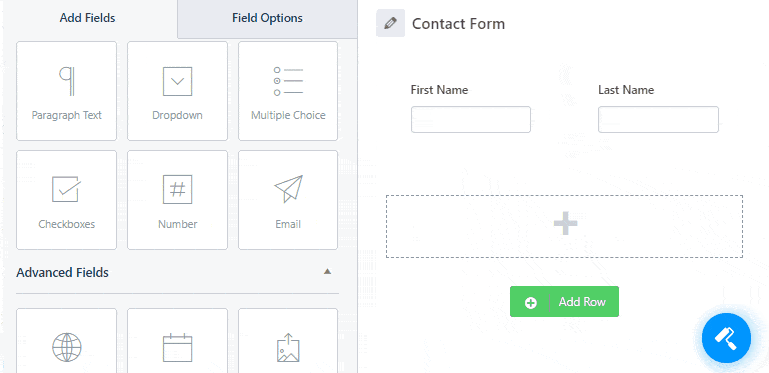769x373 pixels.
Task: Focus the First Name input box
Action: (x=471, y=119)
